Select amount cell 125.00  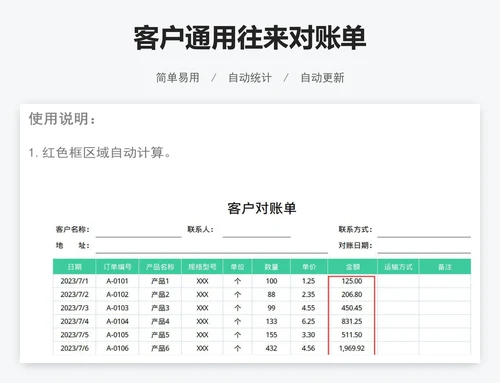[352, 281]
